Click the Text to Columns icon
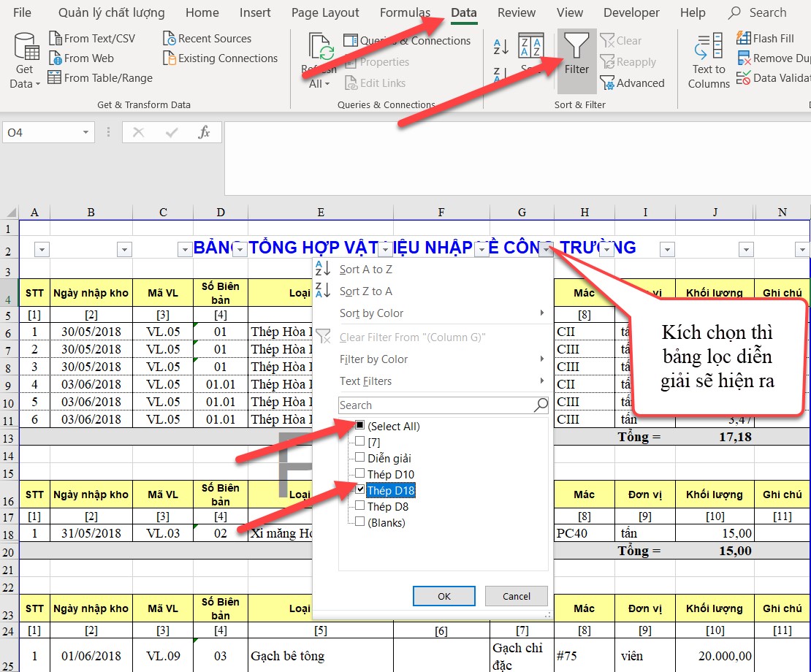Viewport: 811px width, 672px height. (x=708, y=50)
